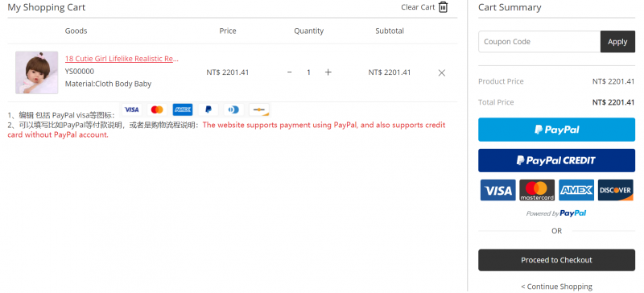644x293 pixels.
Task: Click the Material:Cloth Body Baby text
Action: [x=108, y=84]
